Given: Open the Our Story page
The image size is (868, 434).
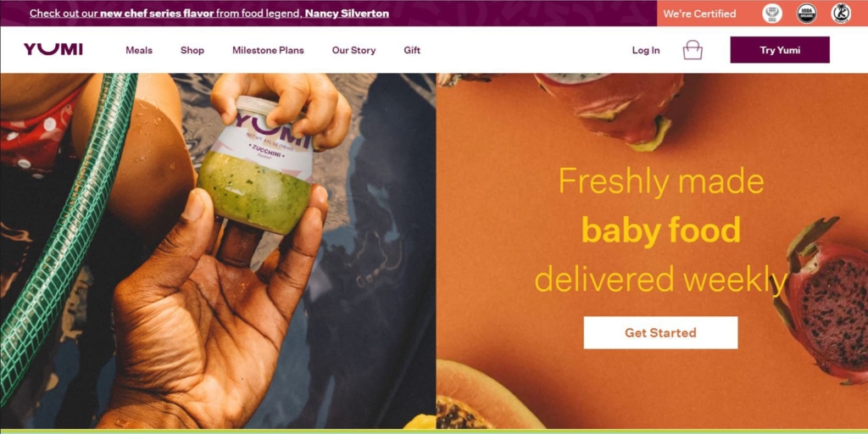Looking at the screenshot, I should [x=353, y=50].
